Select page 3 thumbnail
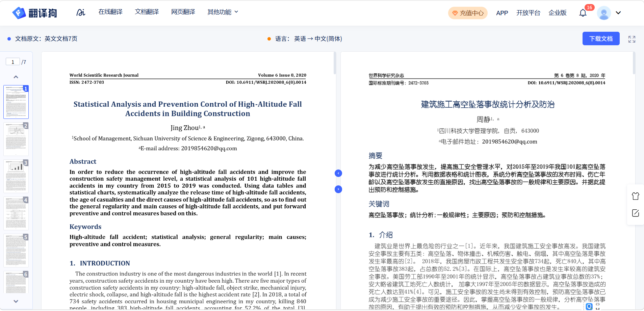The image size is (644, 311). click(x=16, y=176)
